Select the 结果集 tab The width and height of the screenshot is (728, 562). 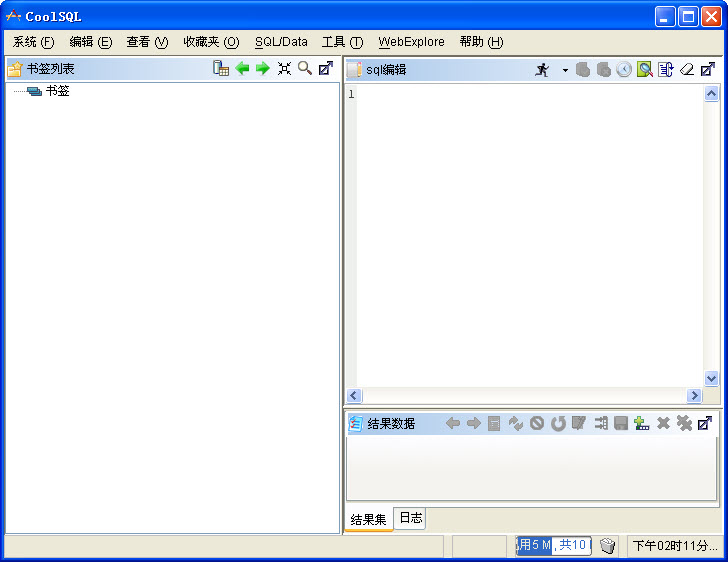[x=368, y=519]
